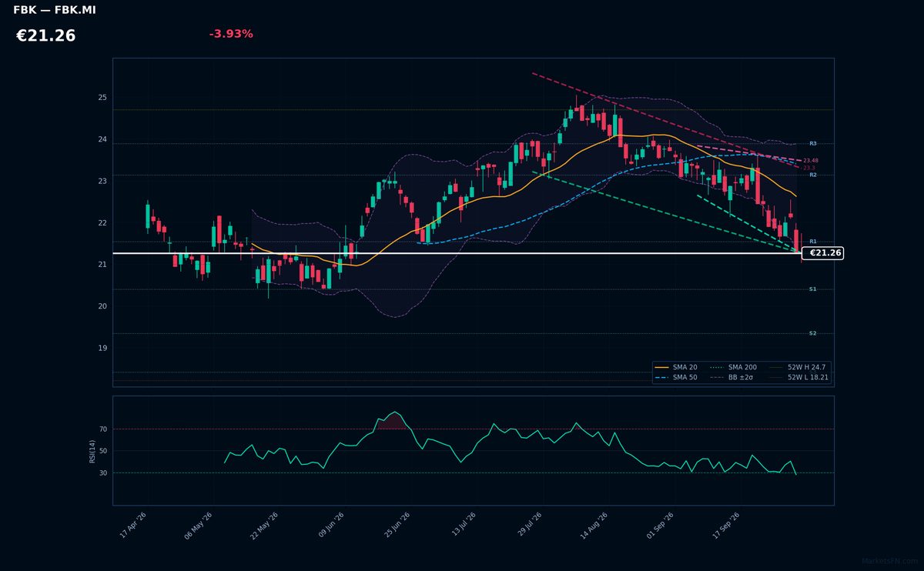Viewport: 924px width, 571px height.
Task: Click the 06 May '26 date label
Action: coord(198,526)
